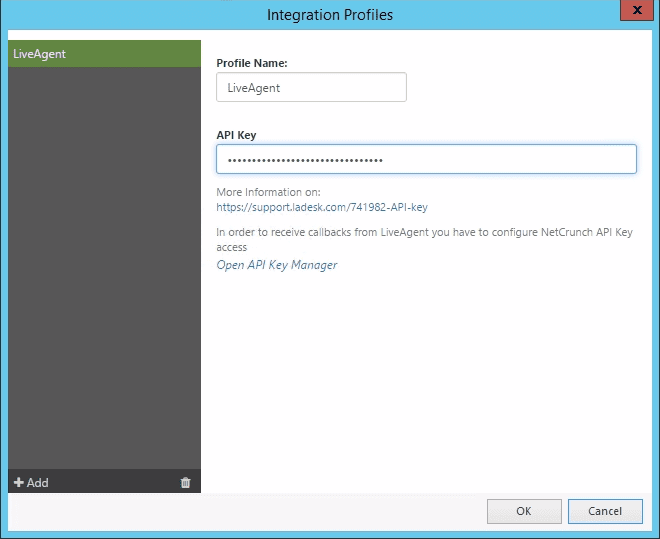Click into the Profile Name field
Viewport: 660px width, 539px height.
311,87
